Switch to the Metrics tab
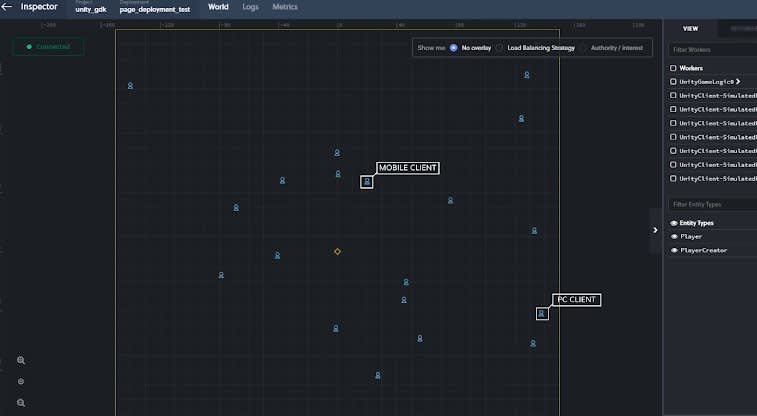 [285, 7]
